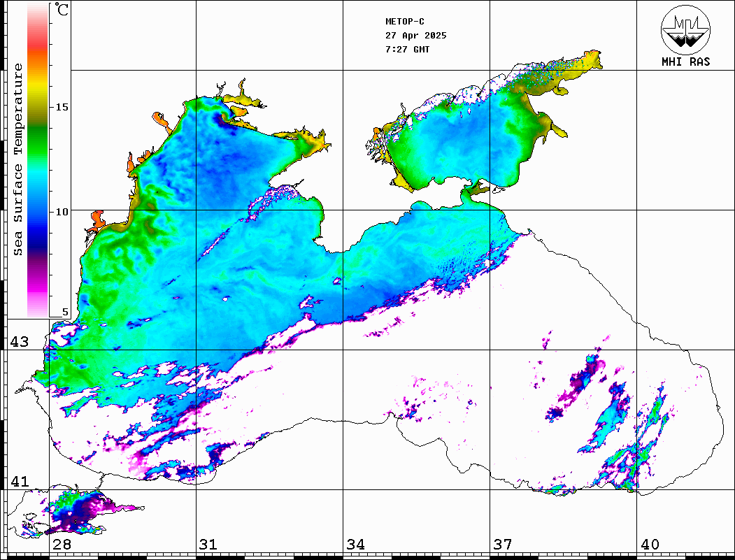Click the 'METOP-C' satellite label
Image resolution: width=735 pixels, height=560 pixels.
pyautogui.click(x=405, y=22)
